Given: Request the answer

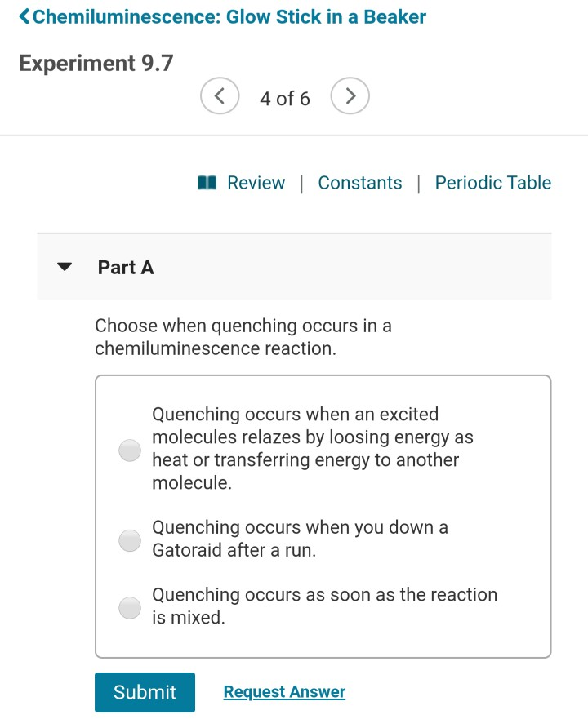Looking at the screenshot, I should (x=283, y=691).
